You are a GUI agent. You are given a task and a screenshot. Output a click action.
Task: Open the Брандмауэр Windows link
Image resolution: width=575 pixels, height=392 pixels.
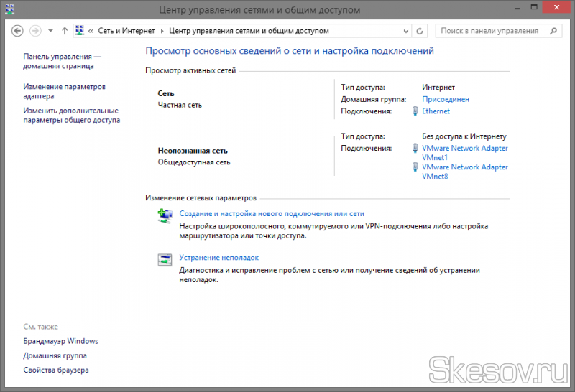point(60,341)
